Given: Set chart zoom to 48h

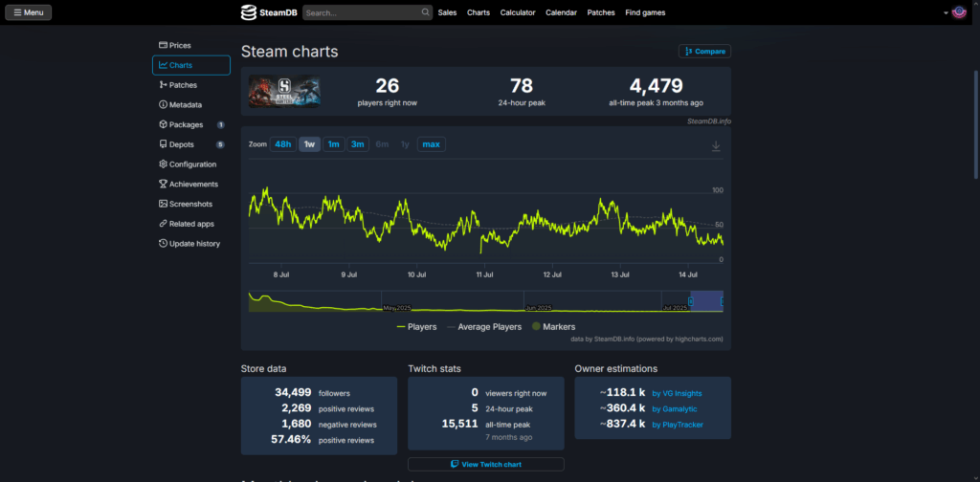Looking at the screenshot, I should (283, 144).
